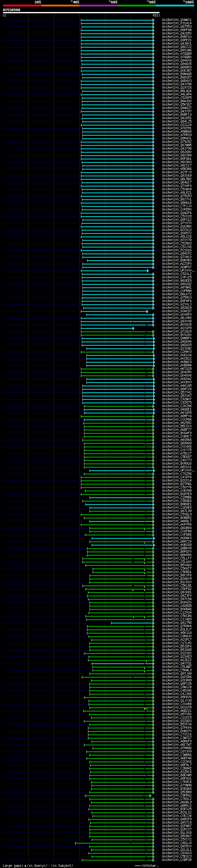
Task: Open hit UniRef100_Q7P6V4
Action: click(176, 728)
